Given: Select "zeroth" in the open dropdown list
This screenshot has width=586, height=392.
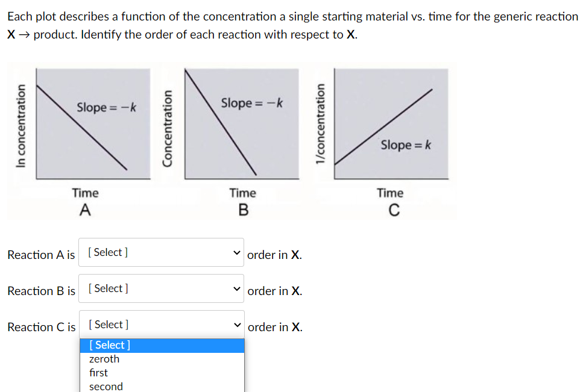Looking at the screenshot, I should (104, 358).
